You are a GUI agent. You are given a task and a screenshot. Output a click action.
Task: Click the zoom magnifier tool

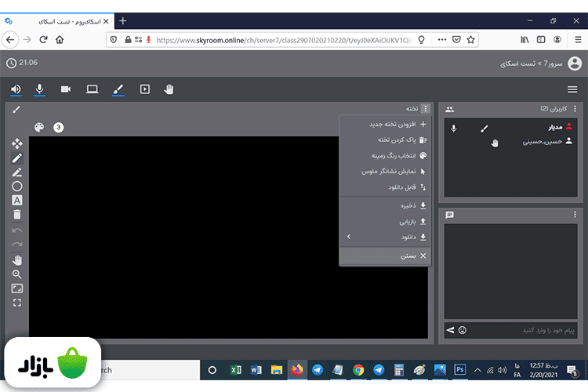tap(17, 274)
